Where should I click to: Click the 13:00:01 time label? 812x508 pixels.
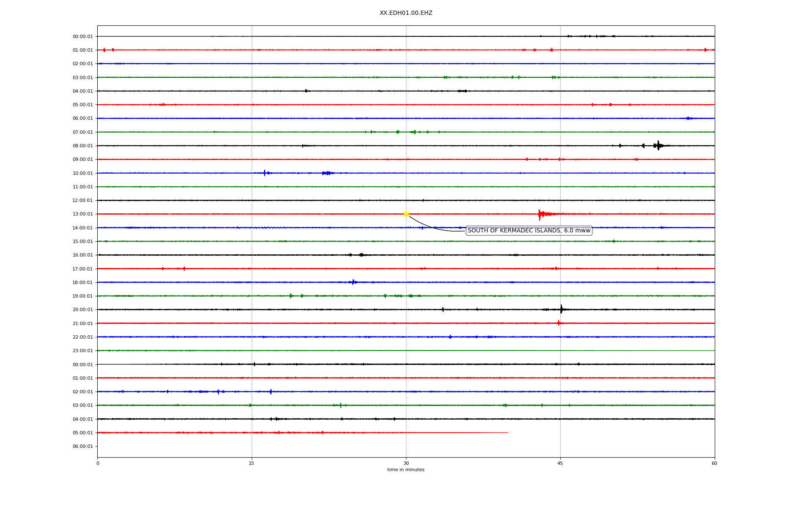(82, 214)
